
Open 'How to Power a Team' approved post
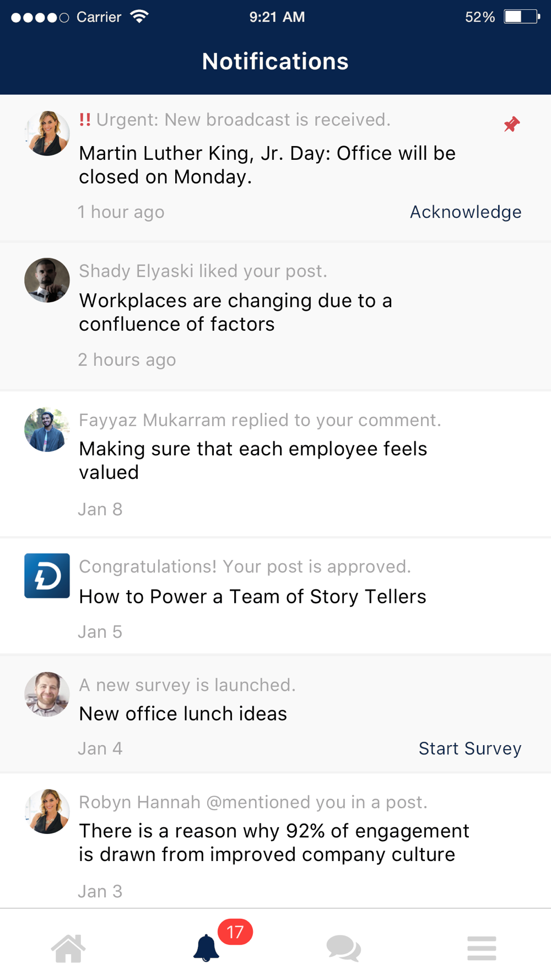[x=252, y=597]
